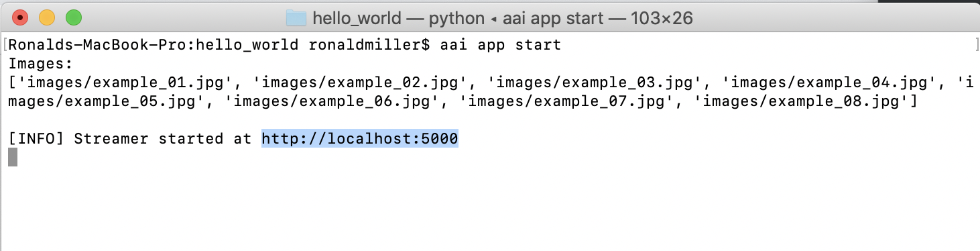
Task: Open the highlighted http://localhost:5000 URL
Action: point(360,139)
